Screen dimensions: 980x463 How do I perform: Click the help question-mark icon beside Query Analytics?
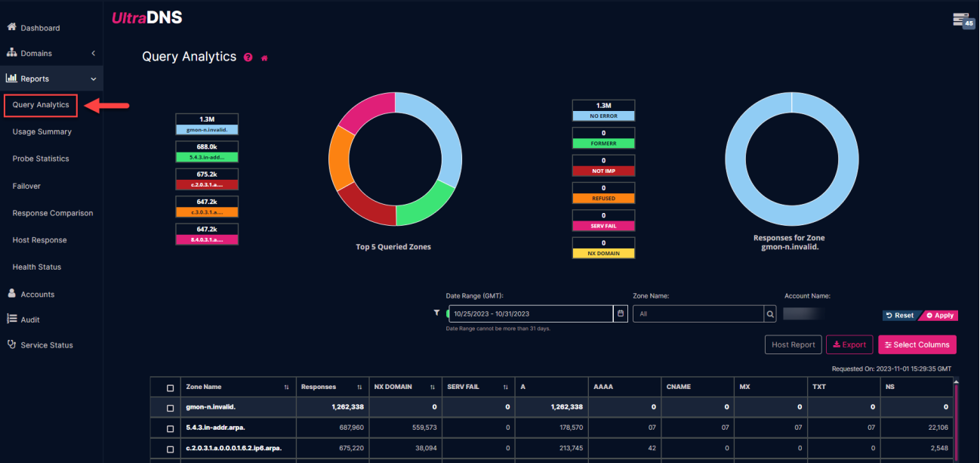tap(248, 57)
